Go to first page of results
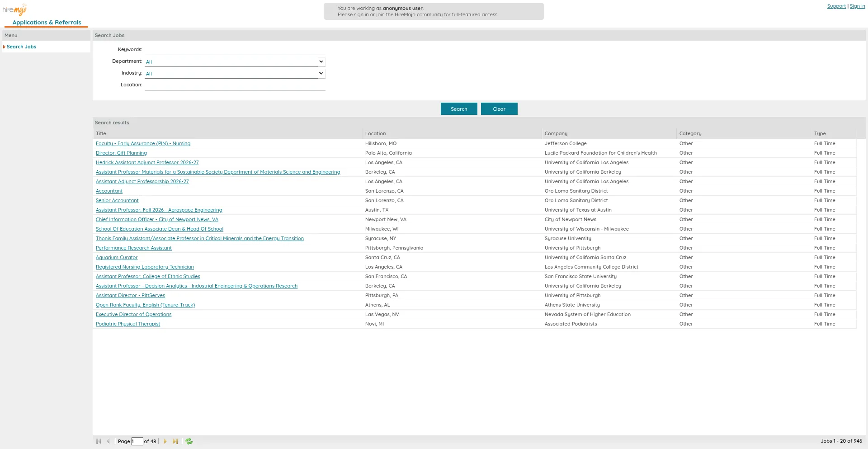Screen dimensions: 868x449 pos(99,441)
